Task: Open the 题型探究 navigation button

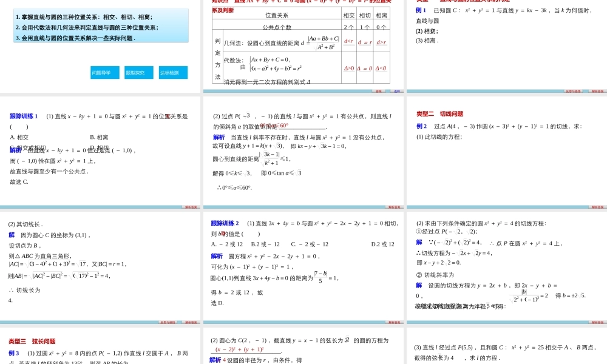Action: point(138,72)
